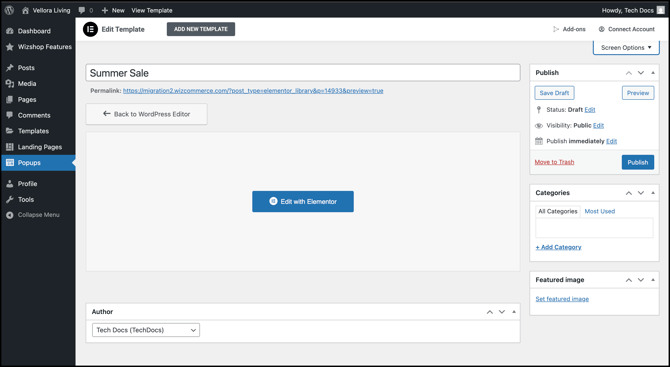Toggle the Publish panel collapse arrow
Viewport: 670px width, 367px height.
(653, 73)
